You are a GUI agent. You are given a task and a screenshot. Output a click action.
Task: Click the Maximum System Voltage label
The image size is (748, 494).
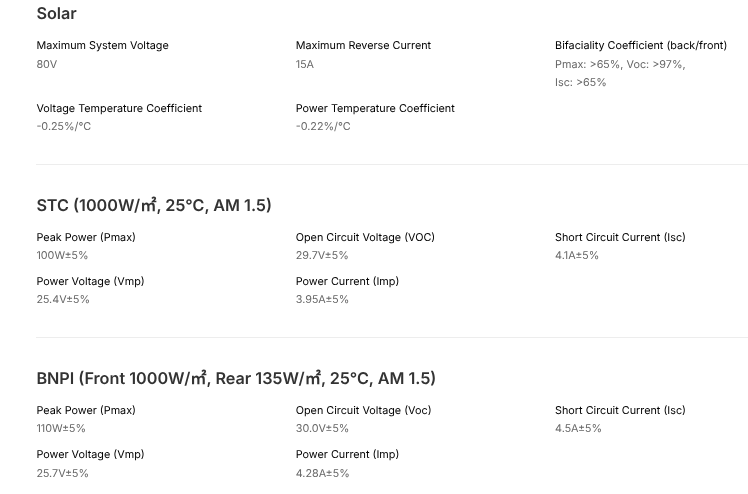tap(102, 46)
